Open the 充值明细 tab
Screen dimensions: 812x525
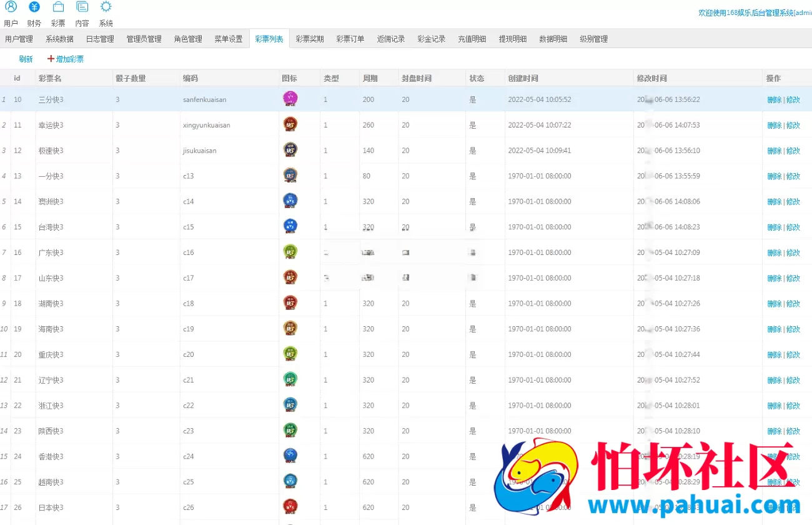point(472,39)
